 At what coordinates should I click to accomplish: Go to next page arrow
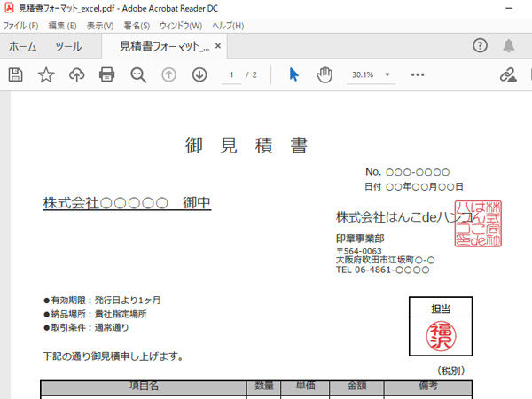[199, 75]
